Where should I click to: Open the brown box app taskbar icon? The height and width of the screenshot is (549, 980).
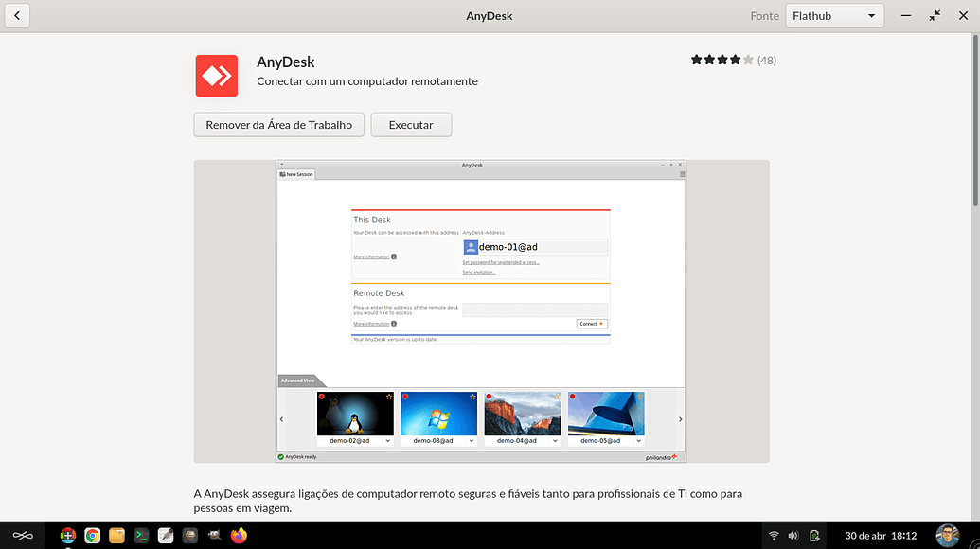(190, 535)
